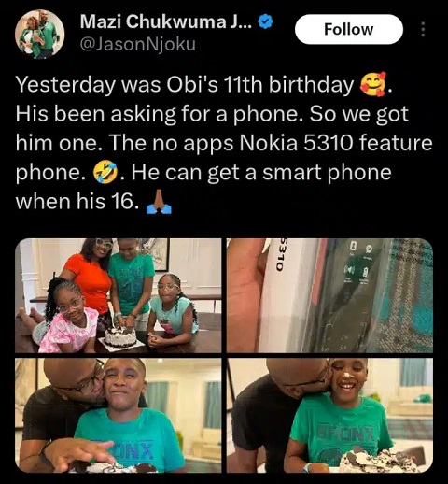The height and width of the screenshot is (484, 448).
Task: Open the profile avatar picture
Action: pyautogui.click(x=39, y=34)
